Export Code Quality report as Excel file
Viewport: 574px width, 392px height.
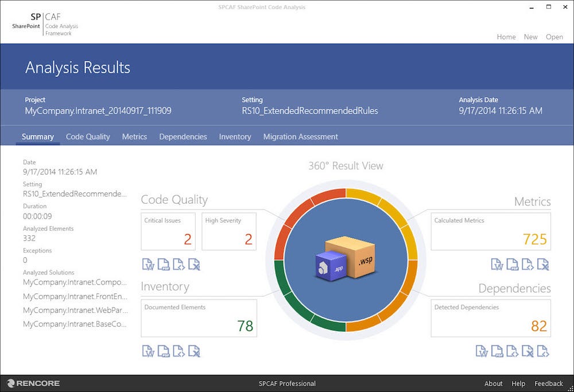tap(194, 264)
